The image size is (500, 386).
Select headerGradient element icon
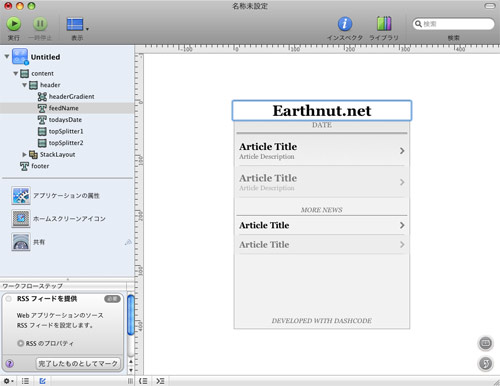pyautogui.click(x=42, y=97)
